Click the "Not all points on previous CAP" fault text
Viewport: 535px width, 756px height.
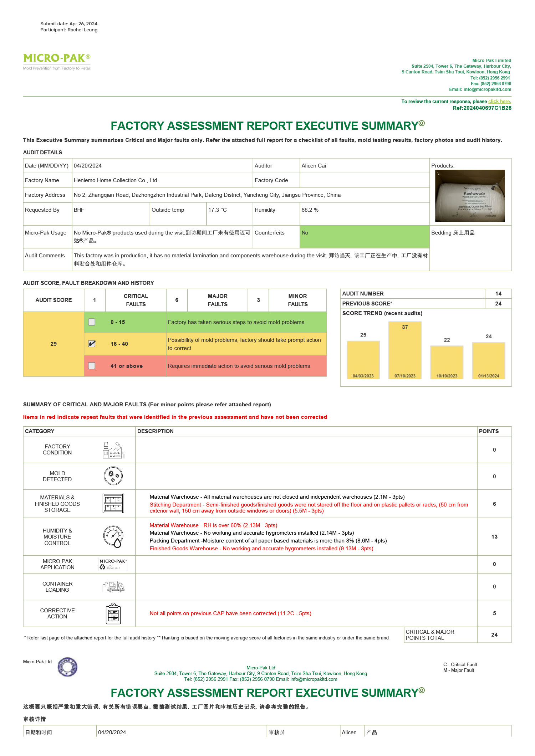click(x=230, y=613)
